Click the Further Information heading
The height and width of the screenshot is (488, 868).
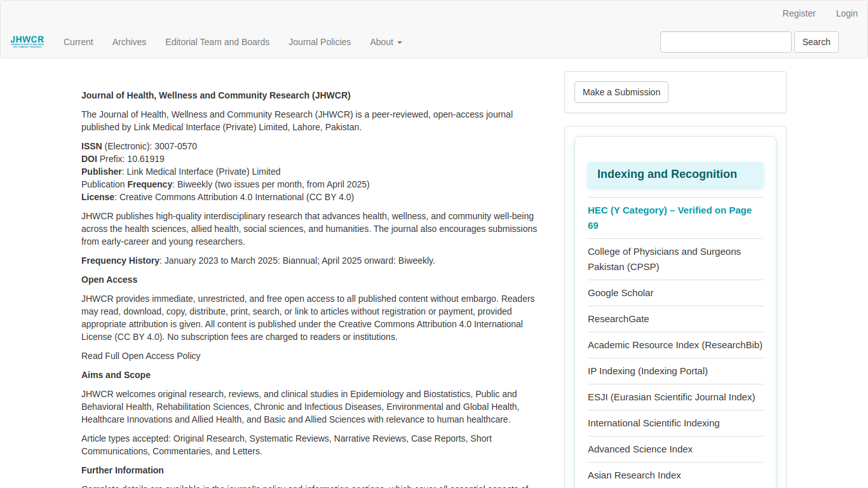[x=123, y=470]
